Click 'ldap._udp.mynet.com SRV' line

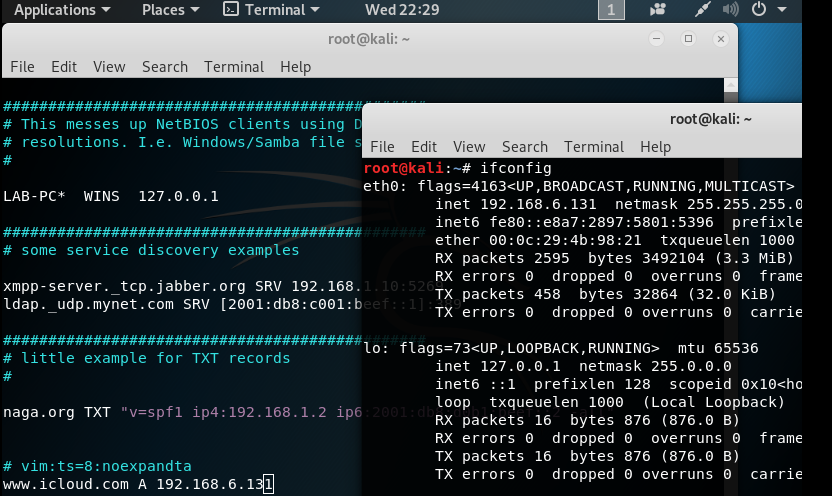pos(183,304)
